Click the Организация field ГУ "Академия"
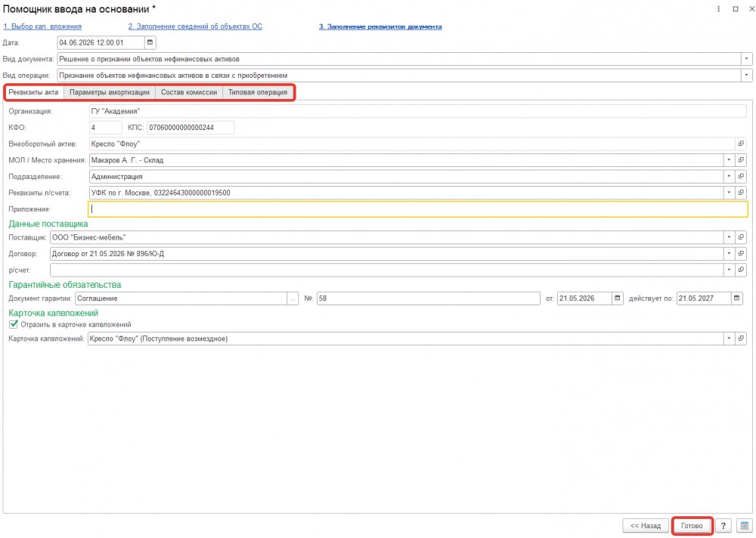The width and height of the screenshot is (756, 538). 417,111
